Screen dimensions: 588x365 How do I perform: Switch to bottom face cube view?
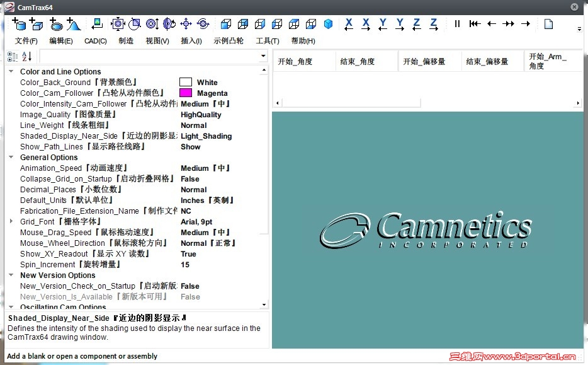311,24
